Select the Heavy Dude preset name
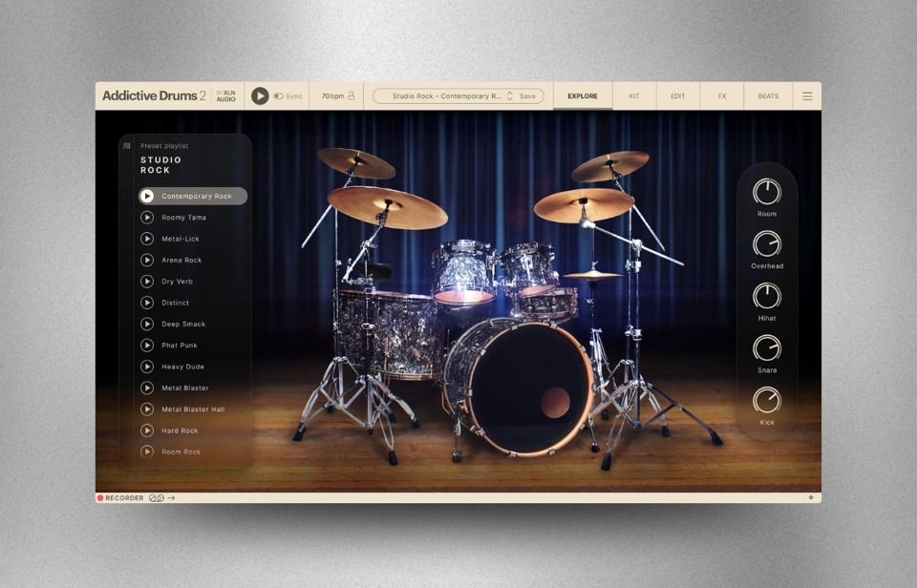The width and height of the screenshot is (917, 588). 182,367
